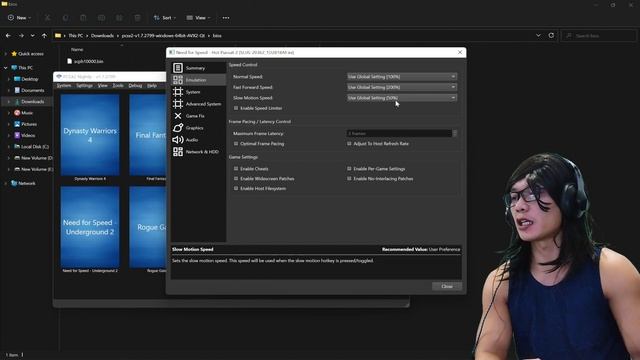Image resolution: width=640 pixels, height=360 pixels.
Task: Close the game properties dialog with the X
Action: 460,52
